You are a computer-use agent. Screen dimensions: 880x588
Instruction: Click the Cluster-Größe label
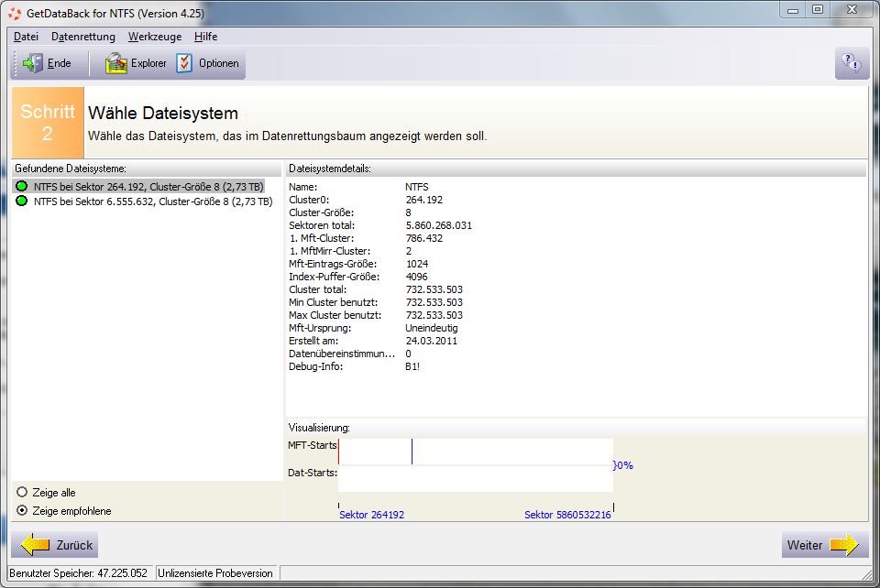click(x=322, y=212)
